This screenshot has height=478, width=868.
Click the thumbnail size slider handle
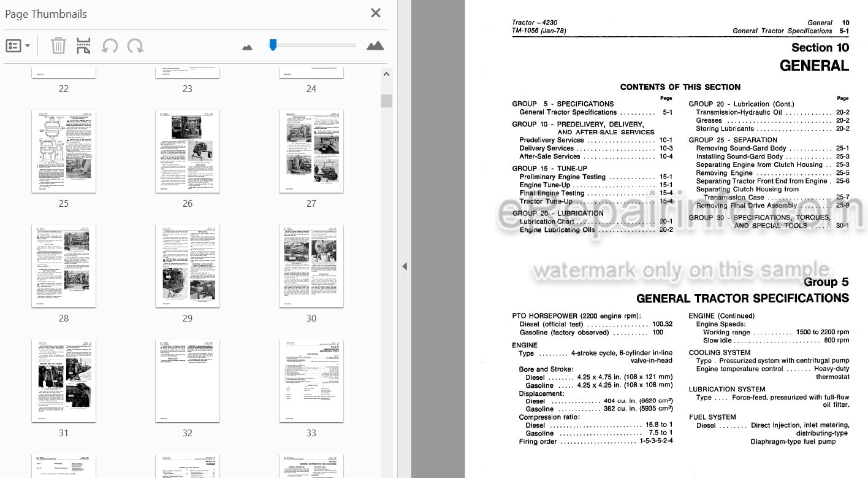[273, 44]
